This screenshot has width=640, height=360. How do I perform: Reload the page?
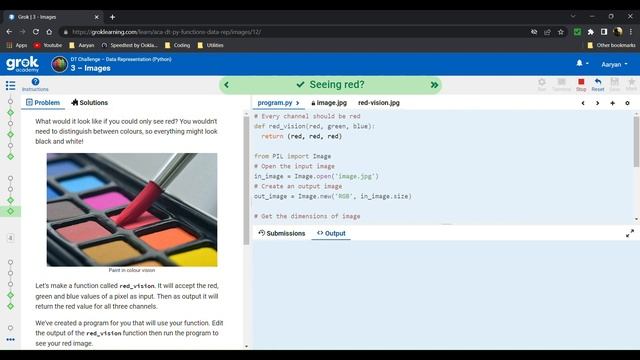tap(36, 32)
